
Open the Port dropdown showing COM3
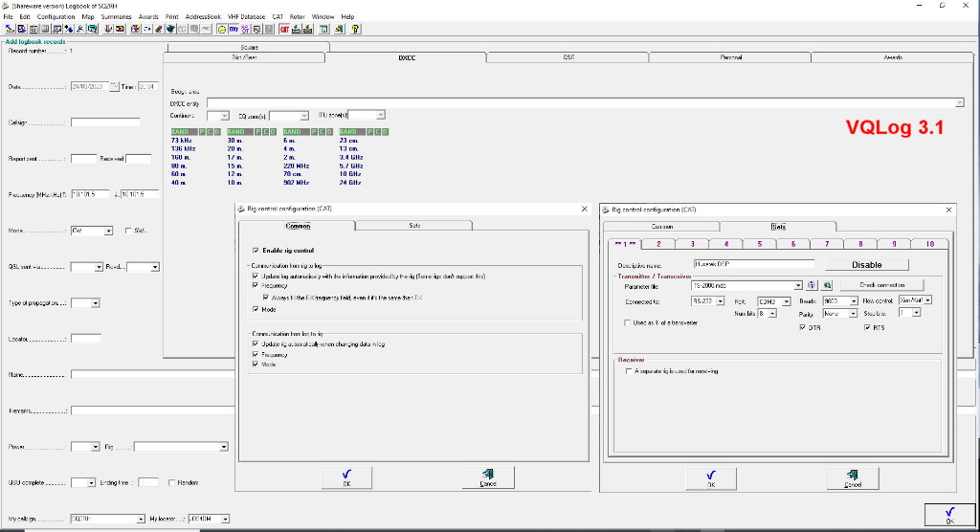[x=785, y=300]
